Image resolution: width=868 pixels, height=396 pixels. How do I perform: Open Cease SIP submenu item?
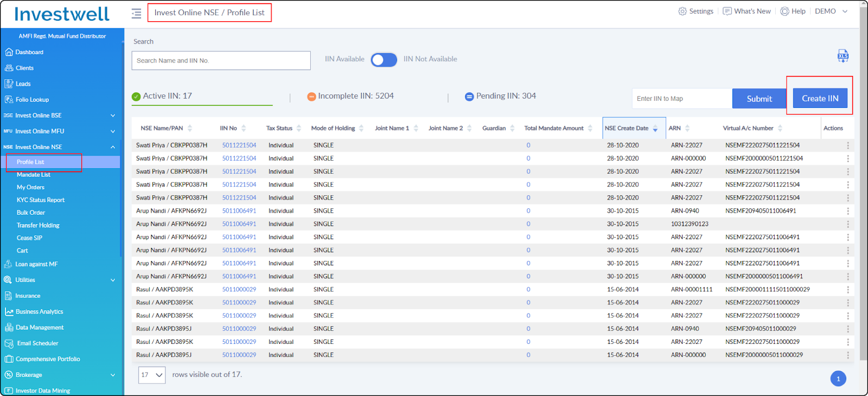tap(29, 238)
